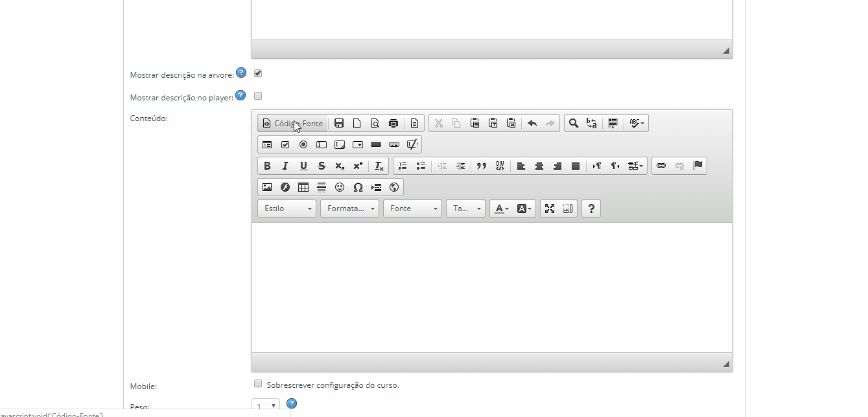This screenshot has height=417, width=868.
Task: Toggle the Show Blocks option
Action: [x=568, y=208]
